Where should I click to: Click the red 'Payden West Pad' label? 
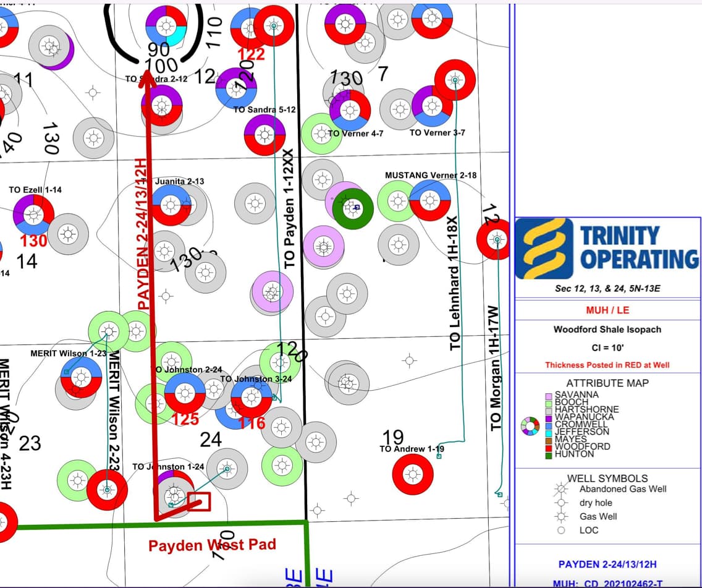(x=212, y=545)
